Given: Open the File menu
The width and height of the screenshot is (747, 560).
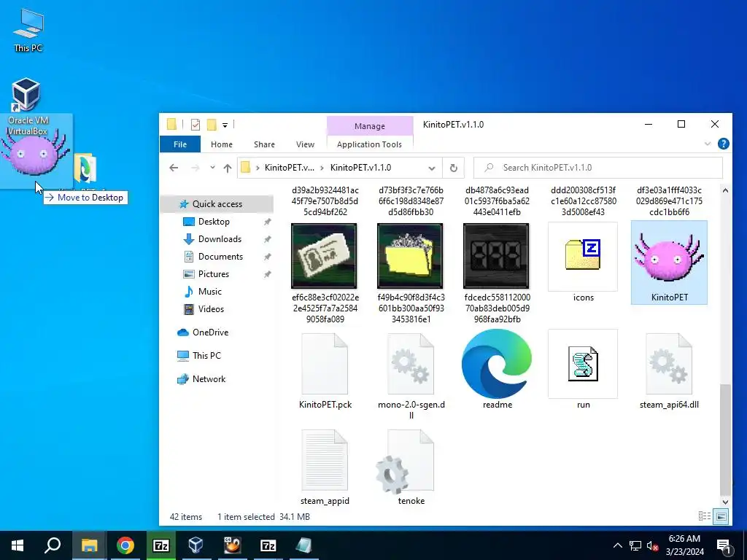Looking at the screenshot, I should 180,144.
